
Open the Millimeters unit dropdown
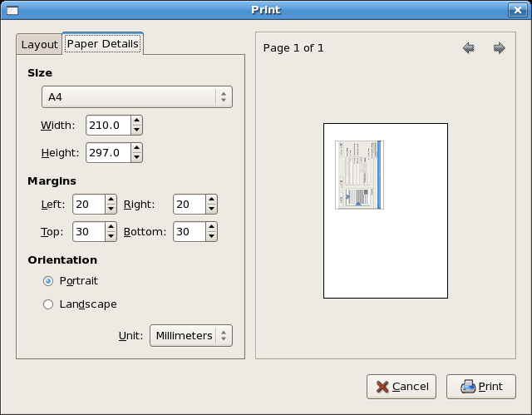click(x=190, y=335)
